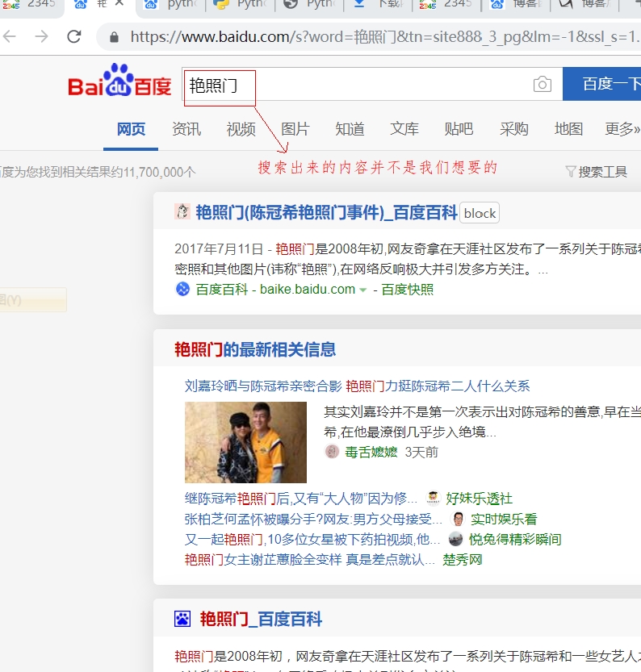Click favicon beside first 百度百科 result title

click(x=182, y=211)
